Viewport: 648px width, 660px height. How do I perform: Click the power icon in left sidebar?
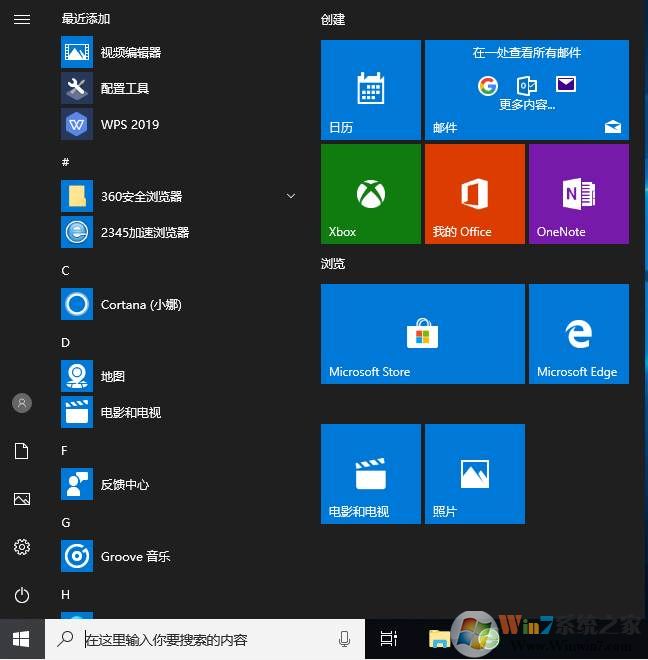(x=22, y=595)
